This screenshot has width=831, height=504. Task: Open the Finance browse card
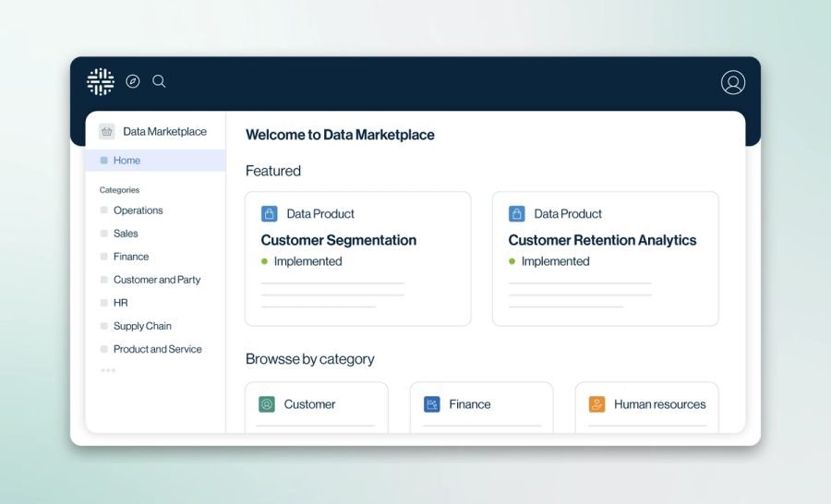pos(482,408)
